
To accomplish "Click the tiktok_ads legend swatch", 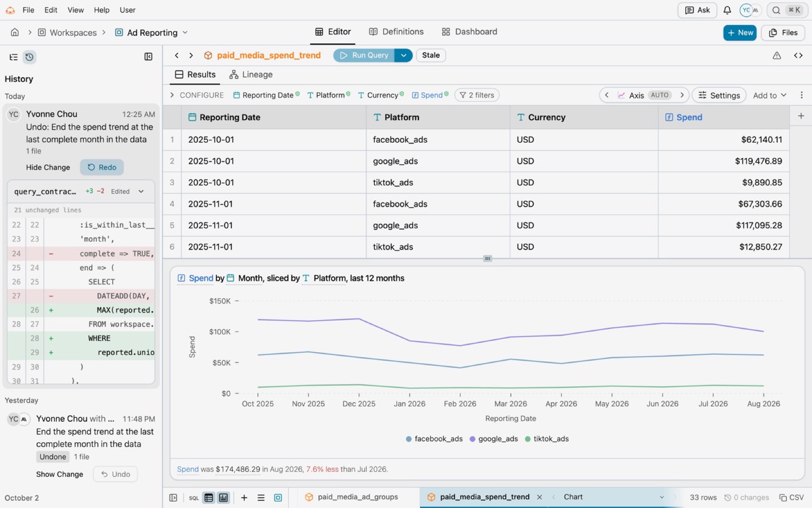I will click(x=527, y=439).
